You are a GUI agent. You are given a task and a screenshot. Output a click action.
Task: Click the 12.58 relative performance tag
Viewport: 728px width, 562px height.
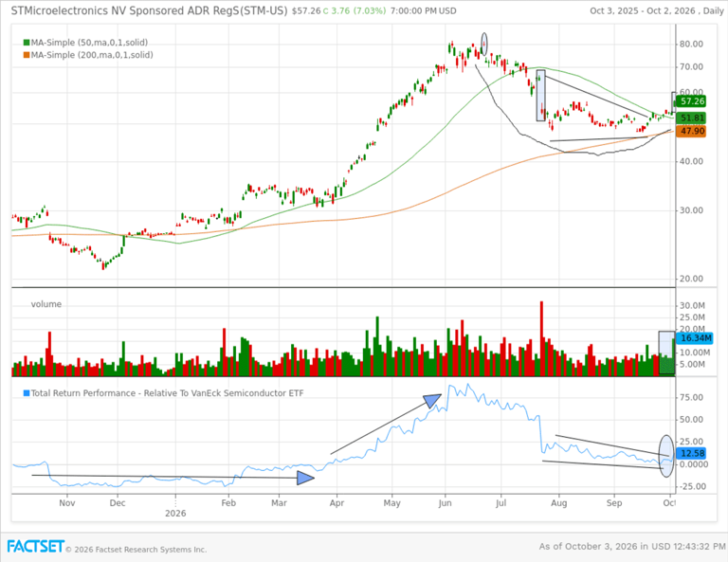[x=692, y=453]
